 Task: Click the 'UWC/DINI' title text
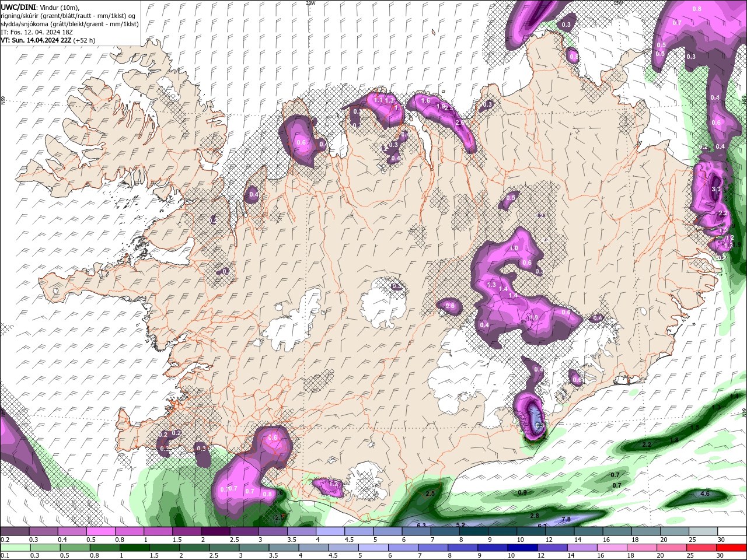click(x=18, y=7)
